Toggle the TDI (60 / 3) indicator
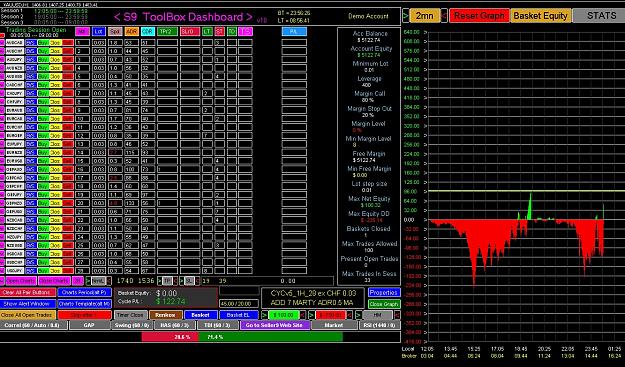Viewport: 625px width, 367px height. point(218,325)
